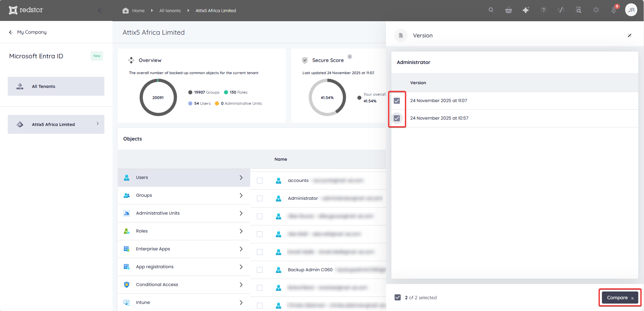This screenshot has width=644, height=311.
Task: Click the Attix5 Africa Limited breadcrumb
Action: tap(216, 11)
